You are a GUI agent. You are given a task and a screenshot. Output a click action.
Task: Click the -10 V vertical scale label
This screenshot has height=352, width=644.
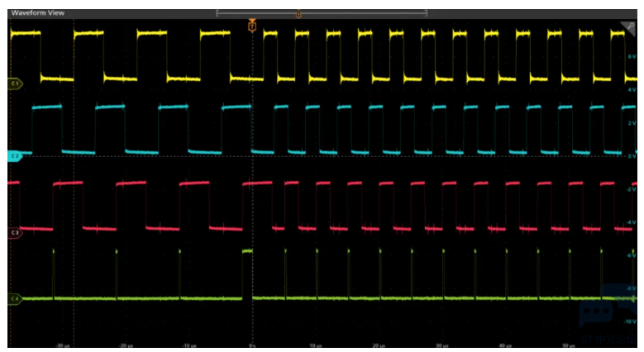click(628, 321)
